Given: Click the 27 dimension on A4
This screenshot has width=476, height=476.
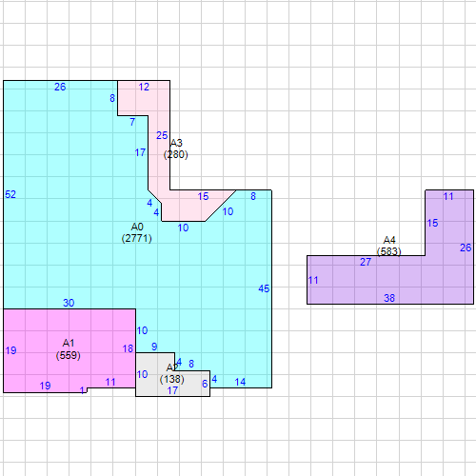Looking at the screenshot, I should 366,262.
